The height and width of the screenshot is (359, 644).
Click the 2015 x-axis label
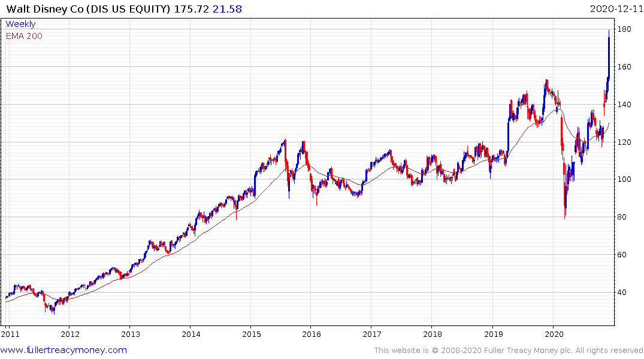pos(252,334)
